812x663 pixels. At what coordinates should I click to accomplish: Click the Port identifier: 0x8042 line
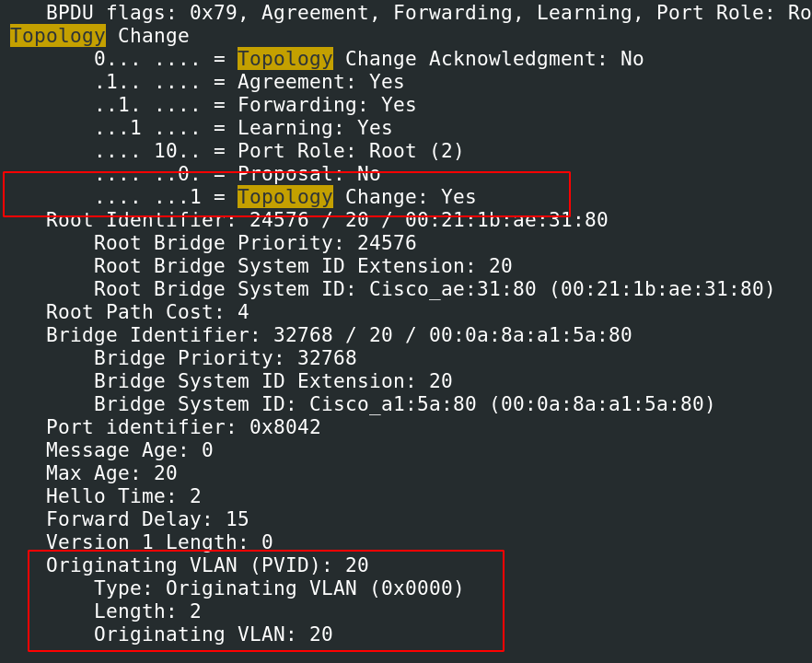(x=183, y=427)
